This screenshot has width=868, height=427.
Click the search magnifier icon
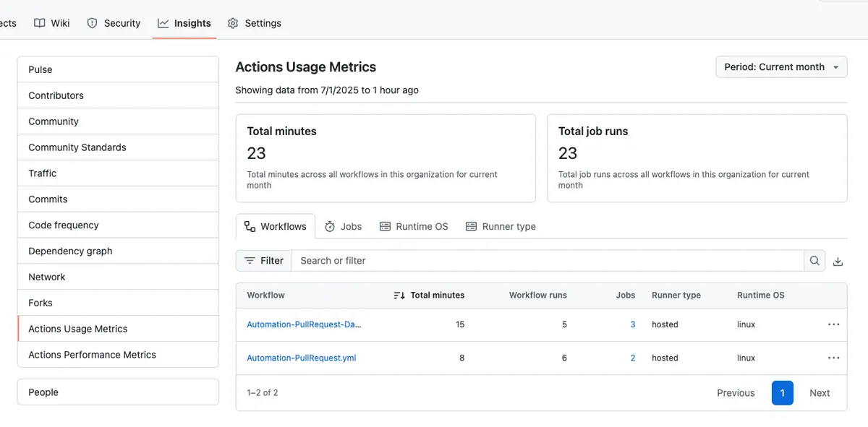(x=814, y=261)
